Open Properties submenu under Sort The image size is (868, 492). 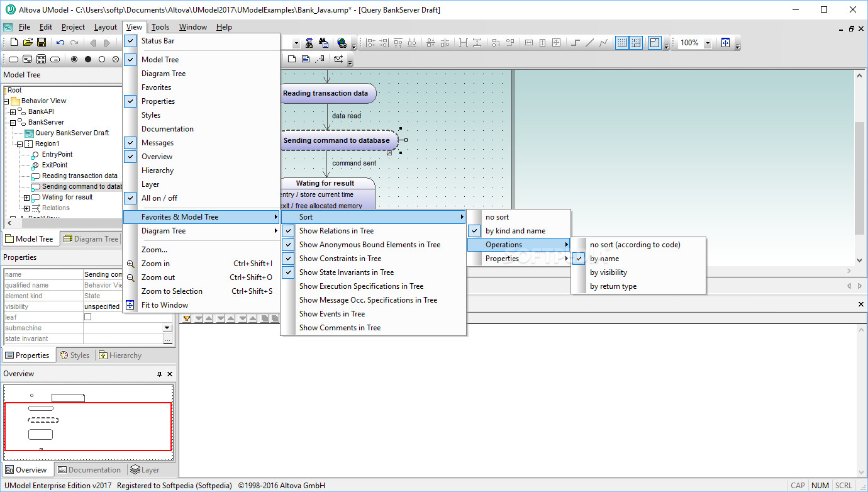click(x=519, y=259)
